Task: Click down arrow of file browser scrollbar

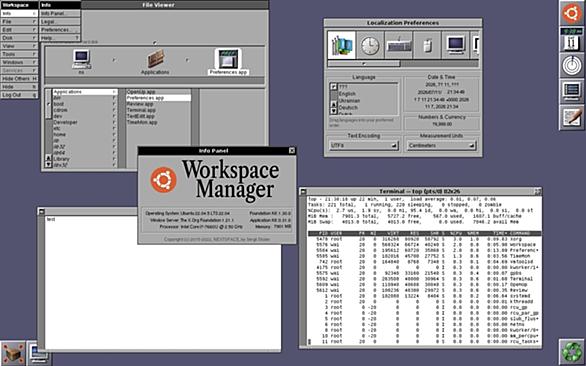Action: pyautogui.click(x=48, y=164)
